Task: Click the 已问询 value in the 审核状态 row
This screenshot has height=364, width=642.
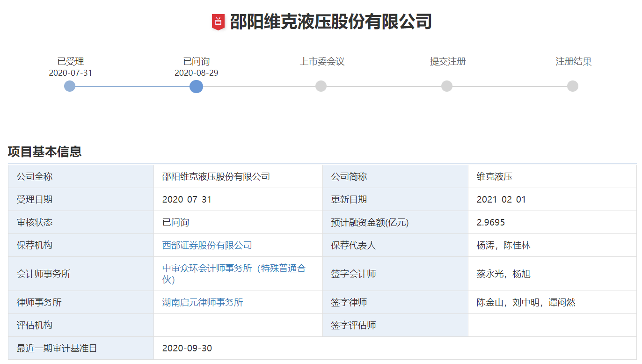Action: [175, 223]
